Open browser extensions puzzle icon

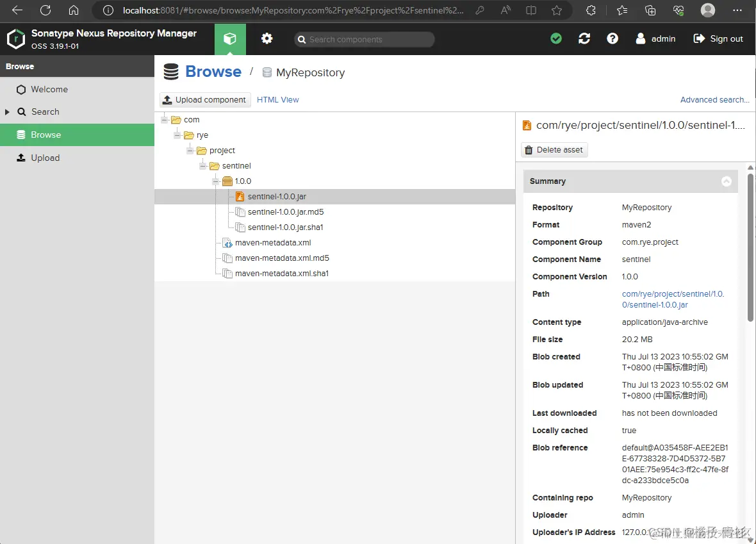[591, 10]
